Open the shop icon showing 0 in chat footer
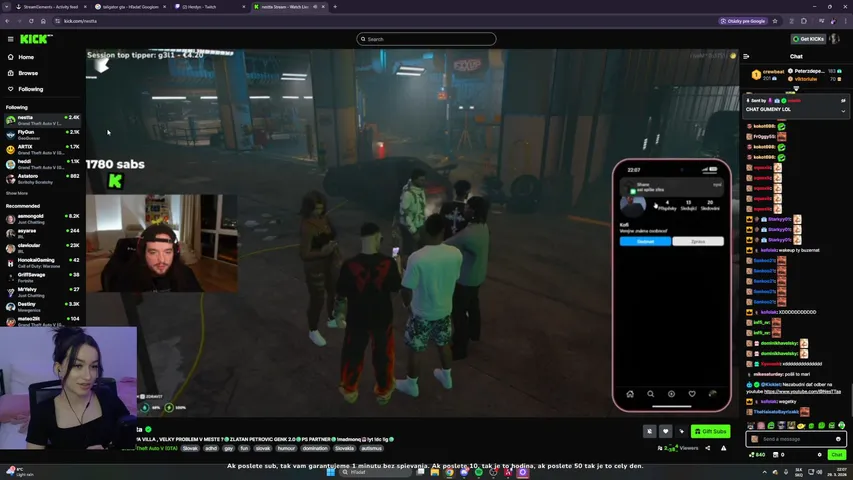Viewport: 853px width, 480px height. (778, 455)
